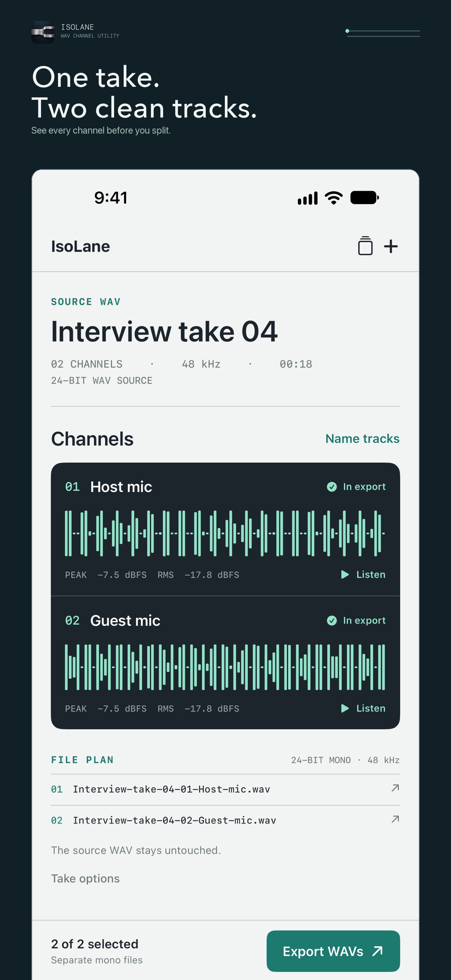Click cellular signal bars icon
451x980 pixels.
(x=308, y=198)
